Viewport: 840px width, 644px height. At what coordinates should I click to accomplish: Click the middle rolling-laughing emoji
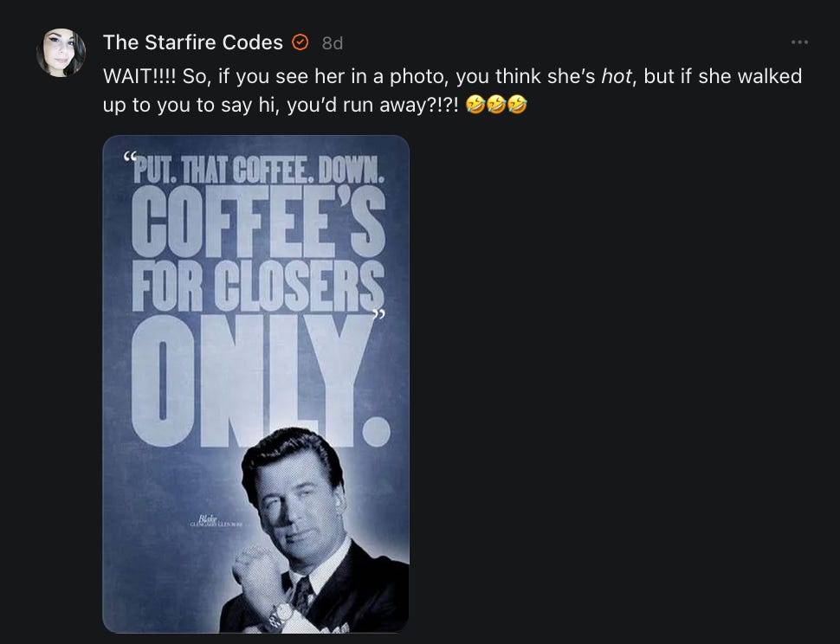pos(495,104)
